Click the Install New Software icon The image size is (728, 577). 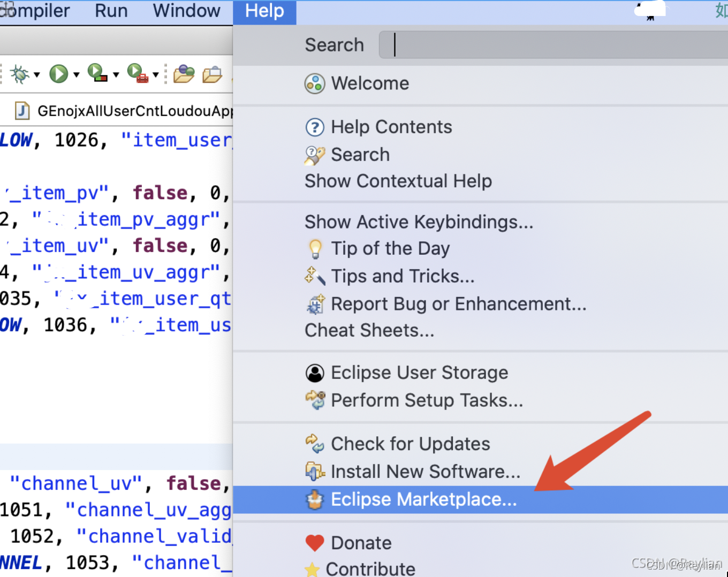(x=315, y=472)
